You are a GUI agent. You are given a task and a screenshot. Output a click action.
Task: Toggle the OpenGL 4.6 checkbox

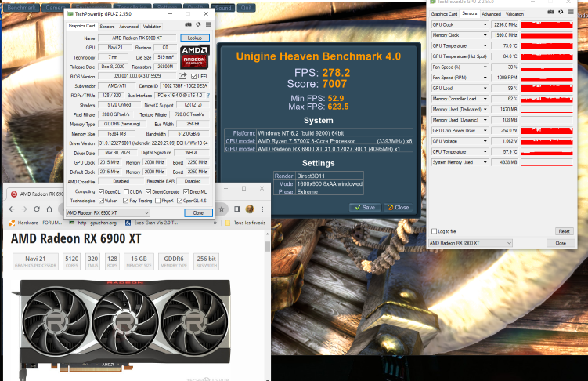point(179,201)
